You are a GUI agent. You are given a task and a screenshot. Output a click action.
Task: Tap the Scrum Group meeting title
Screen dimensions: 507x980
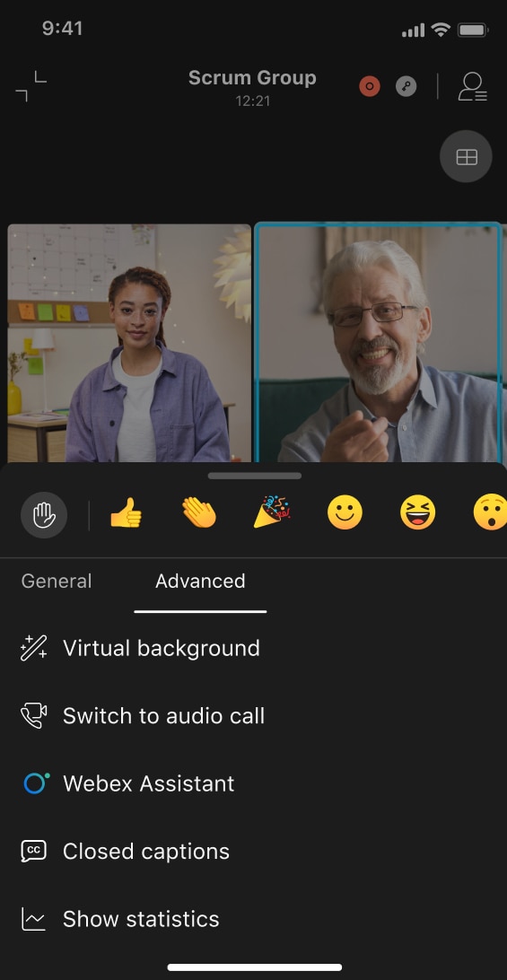pyautogui.click(x=252, y=78)
